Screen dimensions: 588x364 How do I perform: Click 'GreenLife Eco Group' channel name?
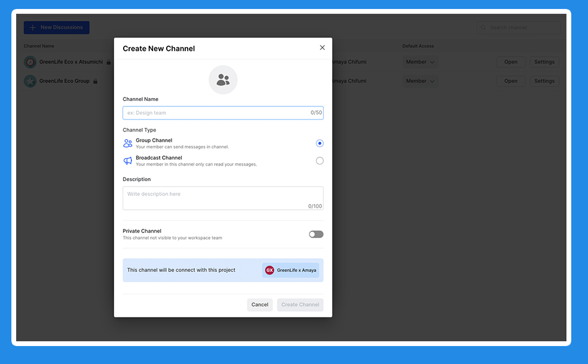click(65, 81)
